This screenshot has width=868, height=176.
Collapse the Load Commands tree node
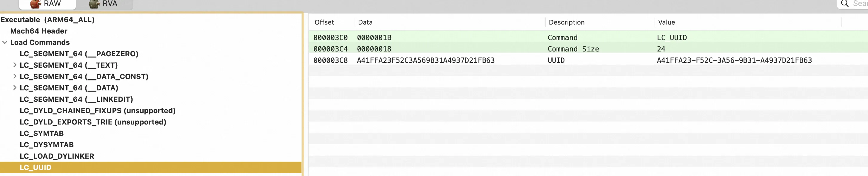click(x=5, y=43)
